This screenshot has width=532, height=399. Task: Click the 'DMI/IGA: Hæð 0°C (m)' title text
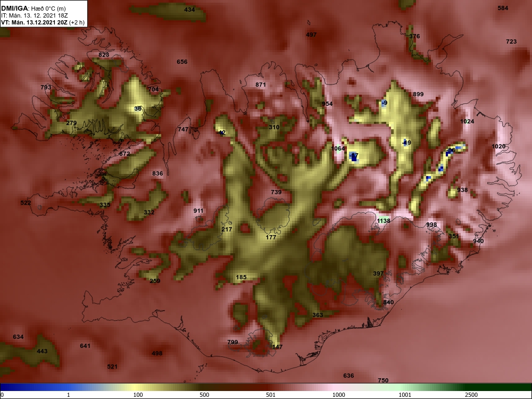[33, 9]
